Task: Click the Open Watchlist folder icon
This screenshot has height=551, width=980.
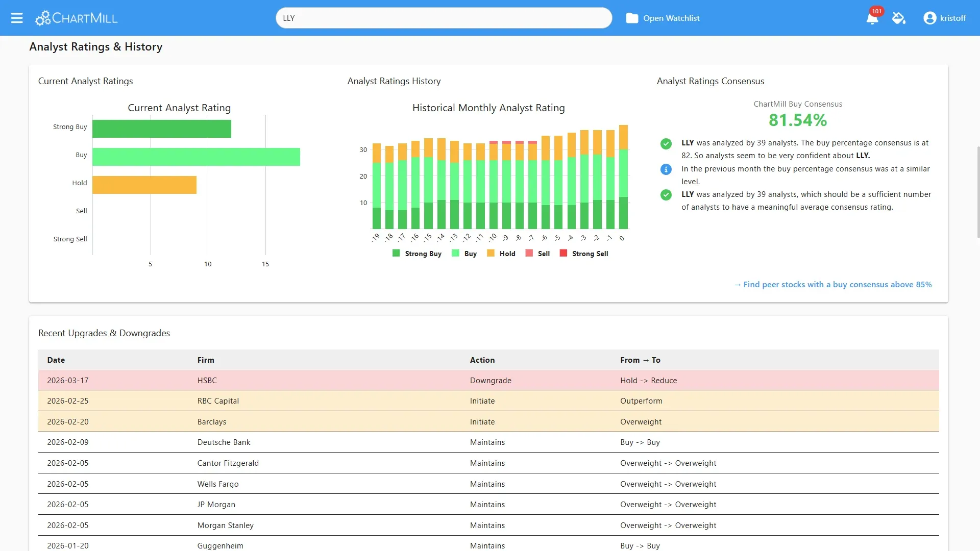Action: point(632,18)
